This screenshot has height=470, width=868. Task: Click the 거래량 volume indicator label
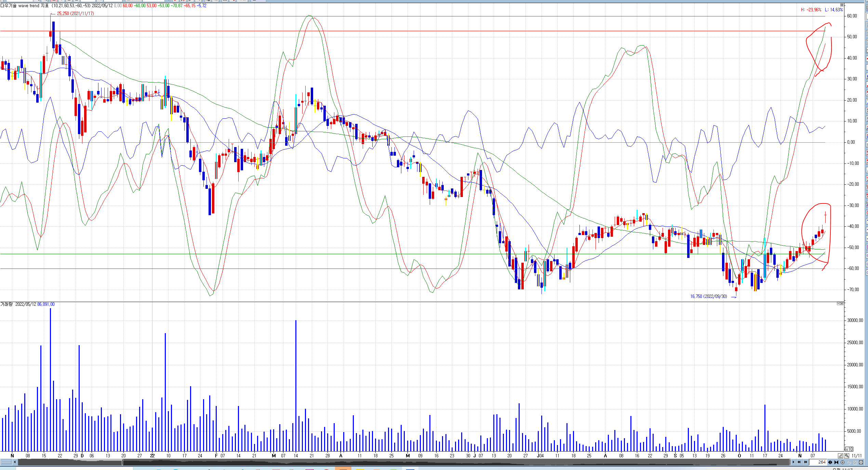point(6,304)
